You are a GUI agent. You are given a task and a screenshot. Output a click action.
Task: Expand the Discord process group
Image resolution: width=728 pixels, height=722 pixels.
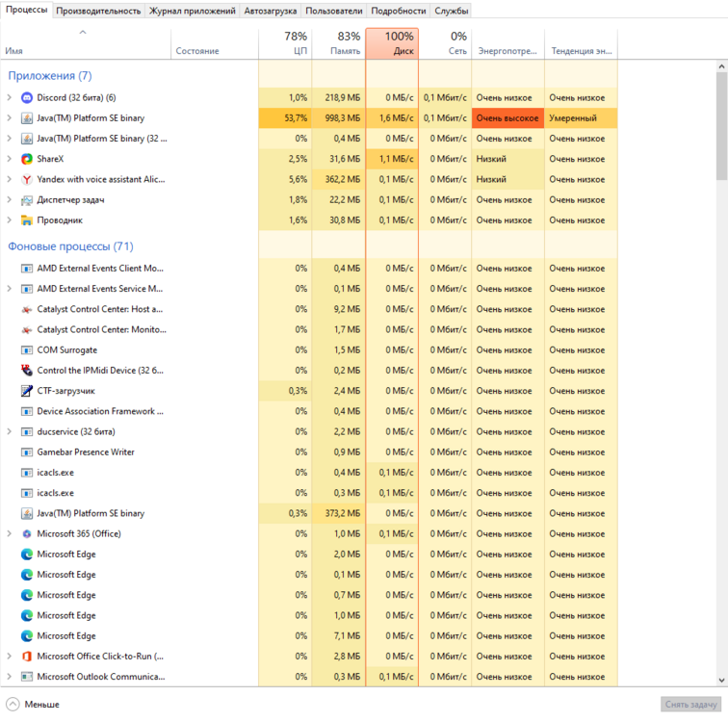10,98
